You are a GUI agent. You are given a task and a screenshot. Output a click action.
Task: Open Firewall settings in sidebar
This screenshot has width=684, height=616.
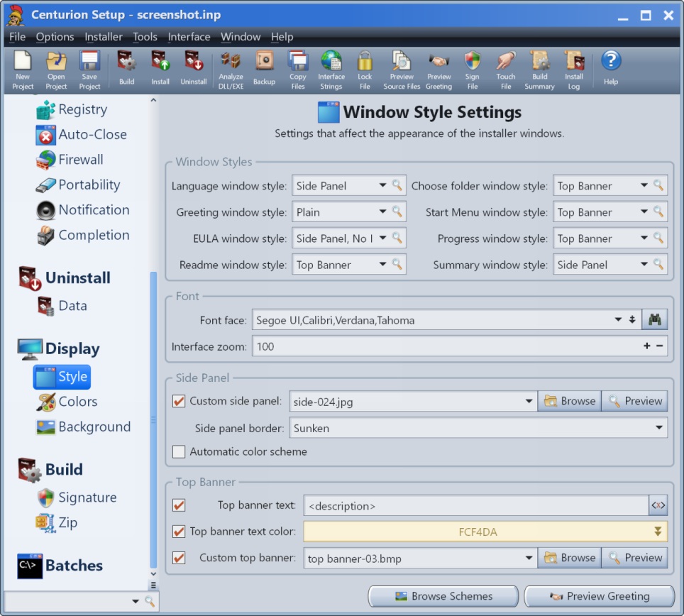70,160
